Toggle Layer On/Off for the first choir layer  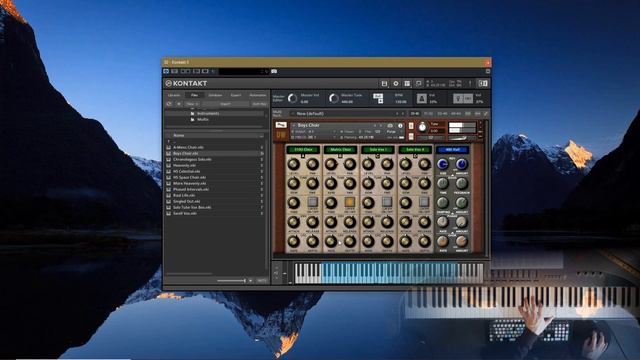click(313, 202)
